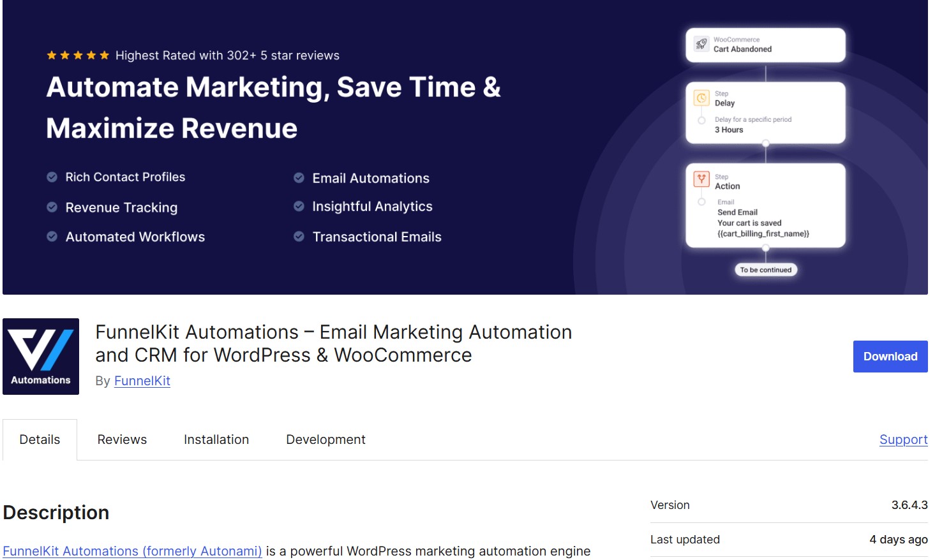Click the Cart Abandoned rocket icon

(701, 44)
